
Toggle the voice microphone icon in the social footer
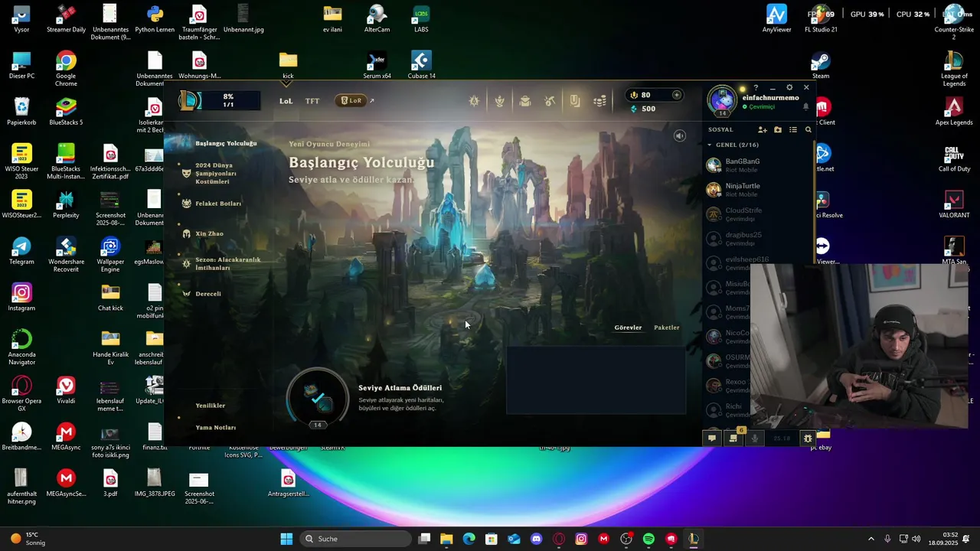click(755, 439)
